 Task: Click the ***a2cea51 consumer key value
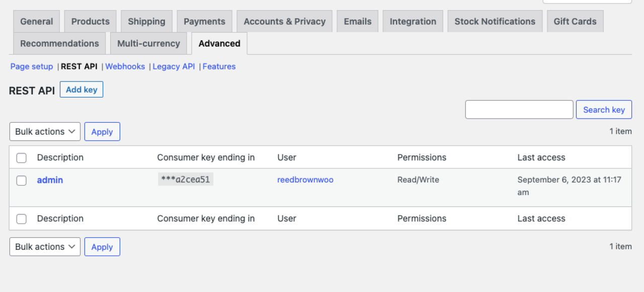point(186,179)
